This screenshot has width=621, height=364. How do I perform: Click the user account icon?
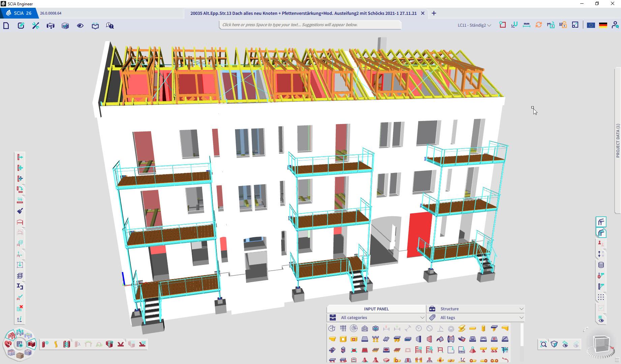coord(615,25)
